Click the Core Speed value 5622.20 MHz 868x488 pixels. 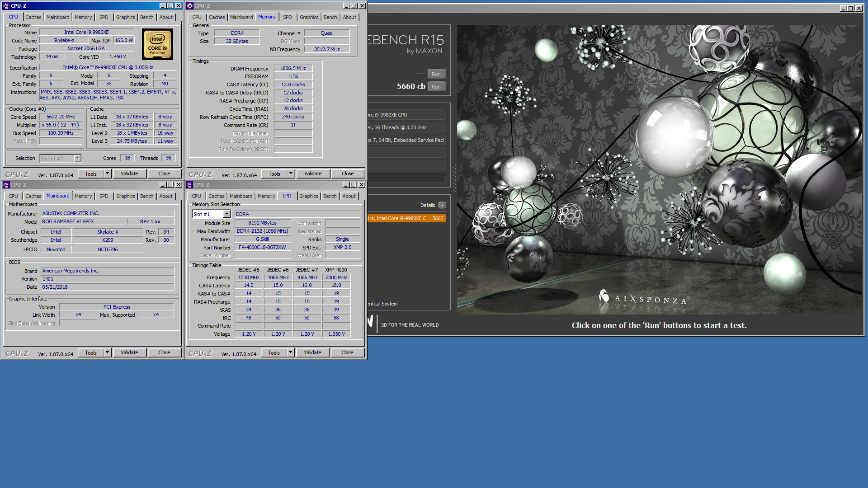click(x=61, y=117)
